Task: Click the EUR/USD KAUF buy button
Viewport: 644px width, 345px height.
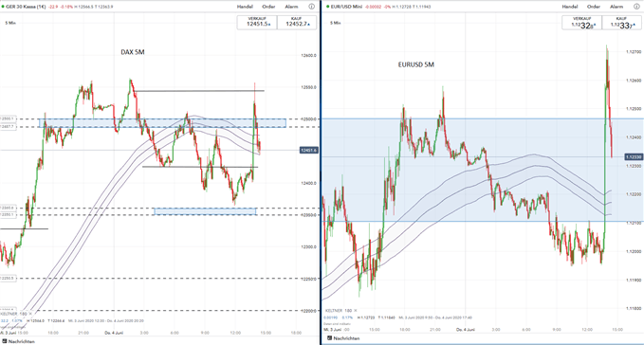Action: click(622, 23)
